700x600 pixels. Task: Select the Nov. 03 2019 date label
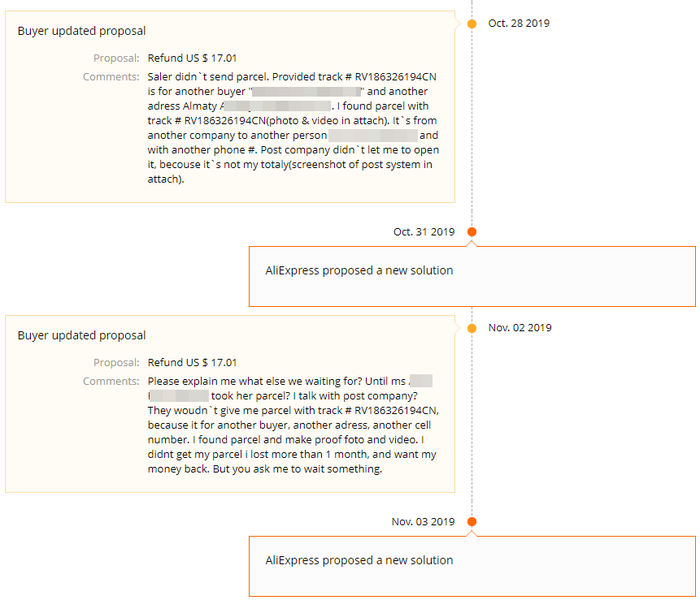click(423, 521)
